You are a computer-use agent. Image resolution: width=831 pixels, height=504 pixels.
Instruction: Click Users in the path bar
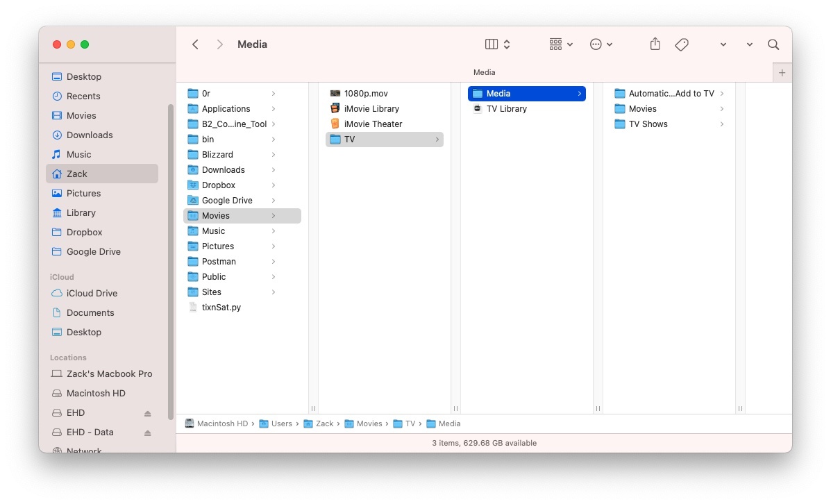(276, 424)
